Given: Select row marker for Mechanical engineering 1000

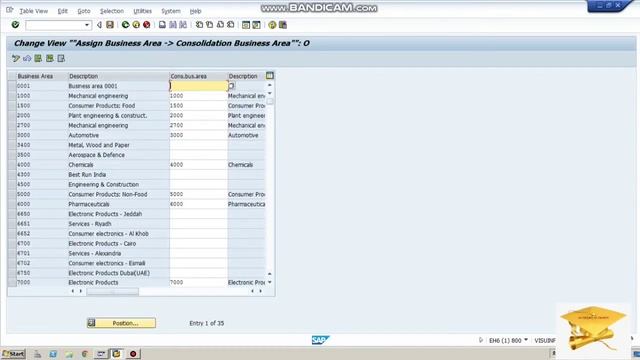Looking at the screenshot, I should tap(12, 96).
